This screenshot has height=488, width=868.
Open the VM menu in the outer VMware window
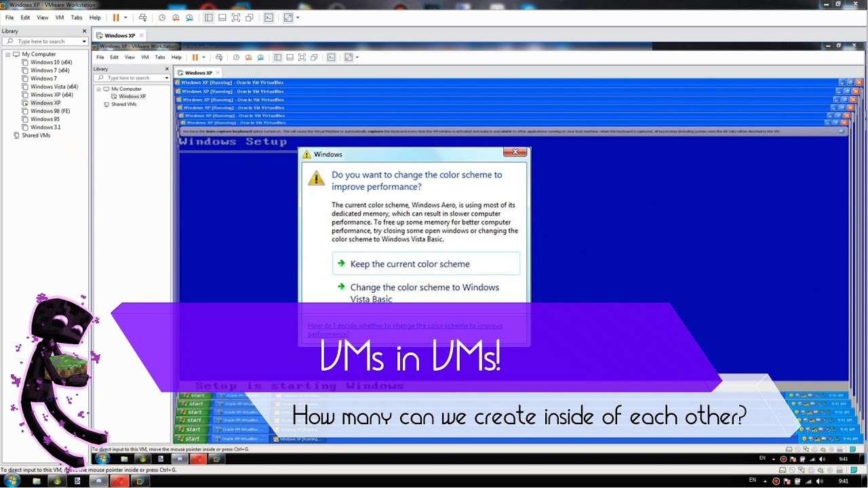click(x=60, y=18)
